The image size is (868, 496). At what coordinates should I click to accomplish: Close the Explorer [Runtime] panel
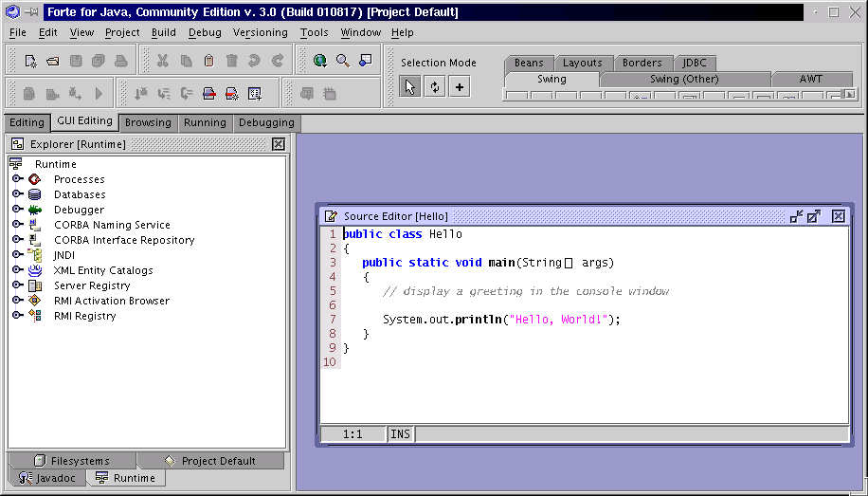coord(279,144)
